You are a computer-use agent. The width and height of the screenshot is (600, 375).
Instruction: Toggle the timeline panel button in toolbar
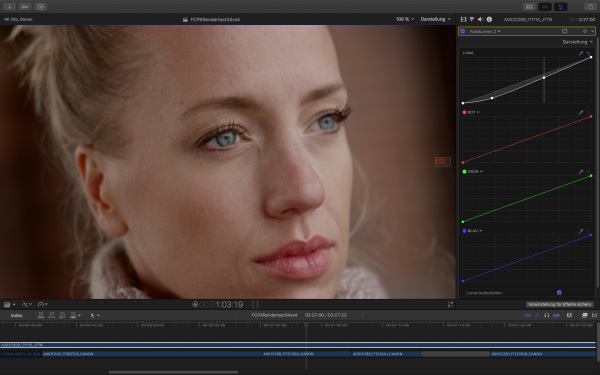coord(545,7)
